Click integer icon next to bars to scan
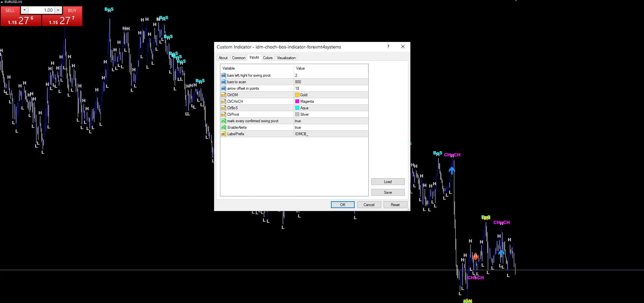This screenshot has width=644, height=303. click(x=224, y=82)
